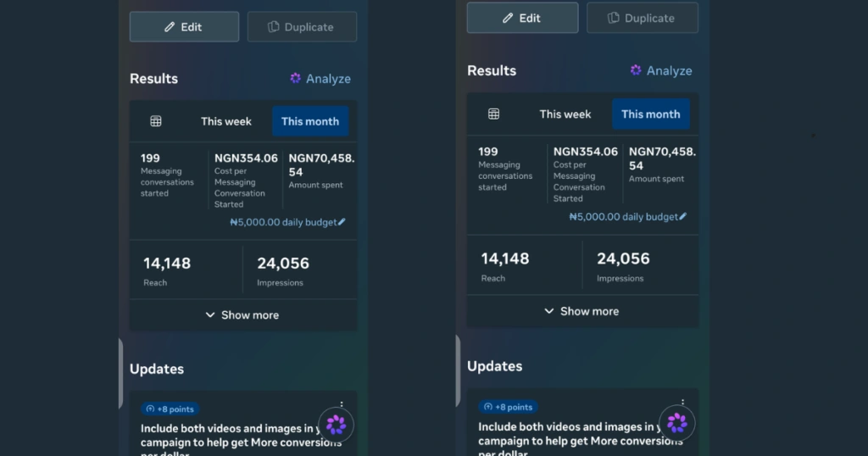Click NGN70,458.54 Amount spent in left panel

[321, 170]
